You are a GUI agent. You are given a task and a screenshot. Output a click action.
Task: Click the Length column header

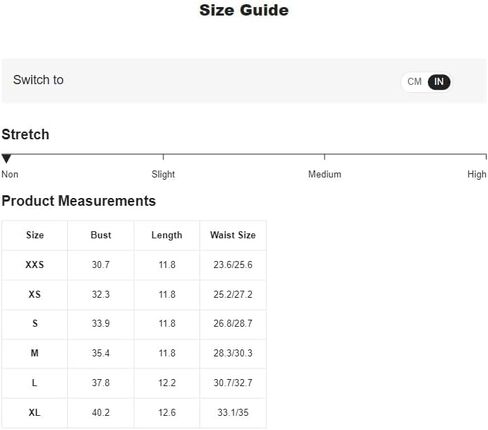(x=167, y=235)
